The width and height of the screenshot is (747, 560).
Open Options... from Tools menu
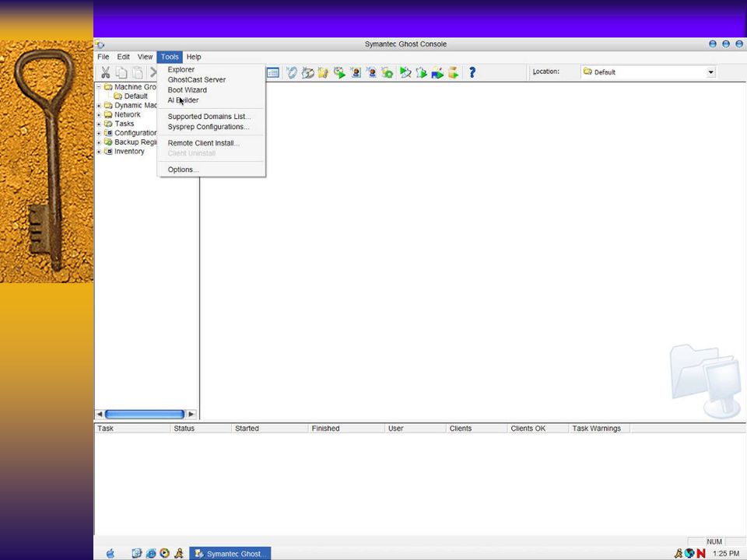coord(212,170)
